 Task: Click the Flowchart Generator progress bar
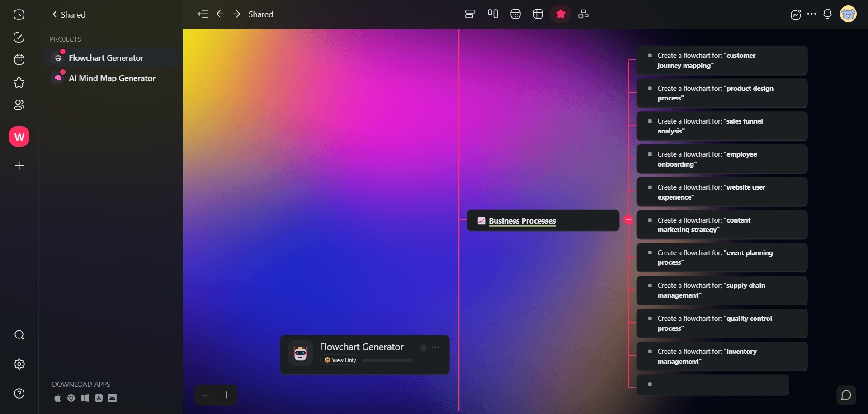coord(387,361)
